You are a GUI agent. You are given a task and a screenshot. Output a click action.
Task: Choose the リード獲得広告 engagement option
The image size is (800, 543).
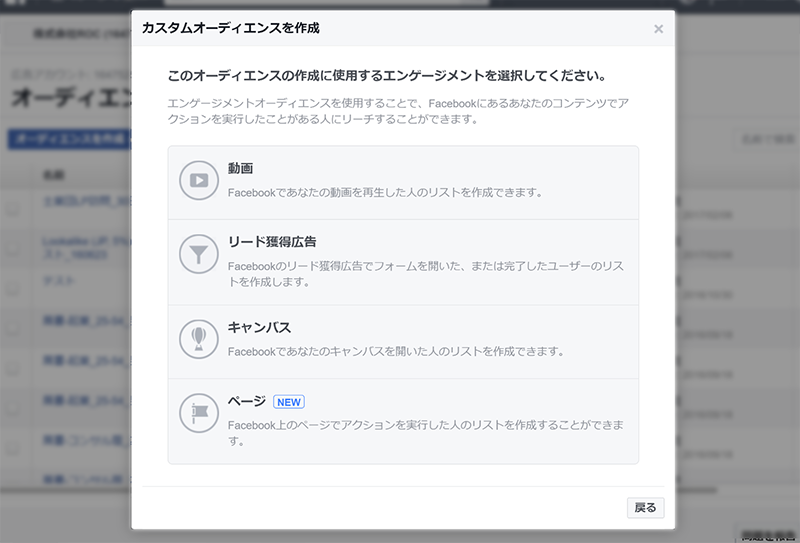(x=403, y=262)
